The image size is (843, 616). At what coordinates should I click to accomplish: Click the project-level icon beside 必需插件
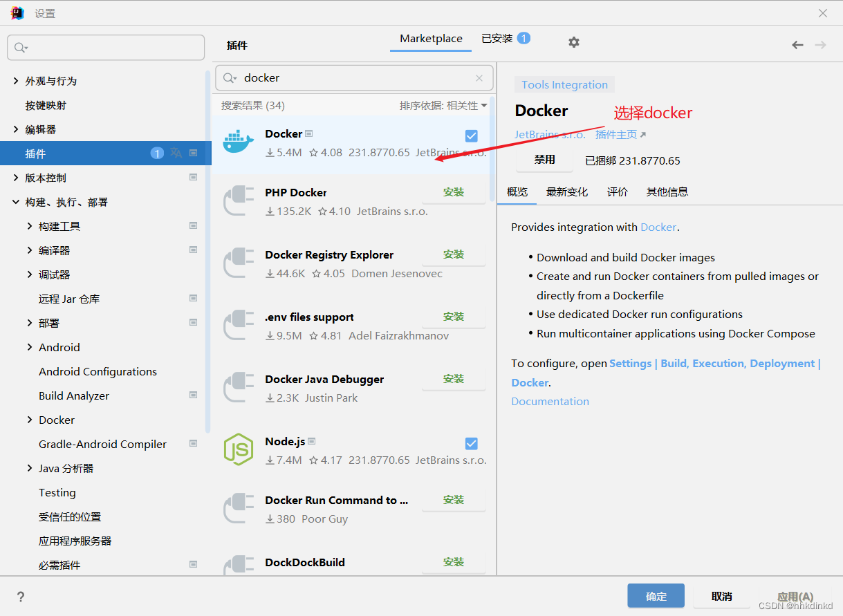tap(194, 564)
